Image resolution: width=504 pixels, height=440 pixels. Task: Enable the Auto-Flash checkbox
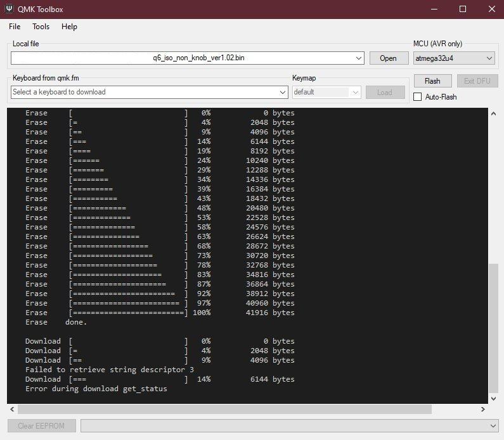(x=417, y=97)
